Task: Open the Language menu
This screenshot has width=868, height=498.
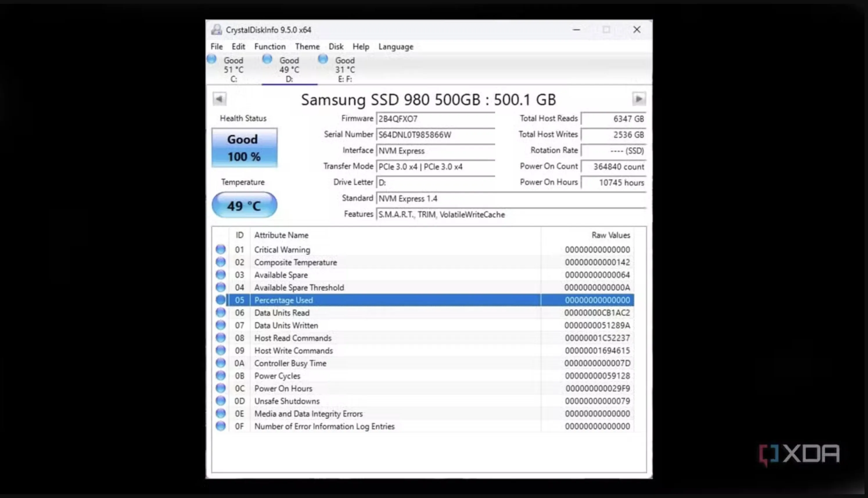Action: point(396,46)
